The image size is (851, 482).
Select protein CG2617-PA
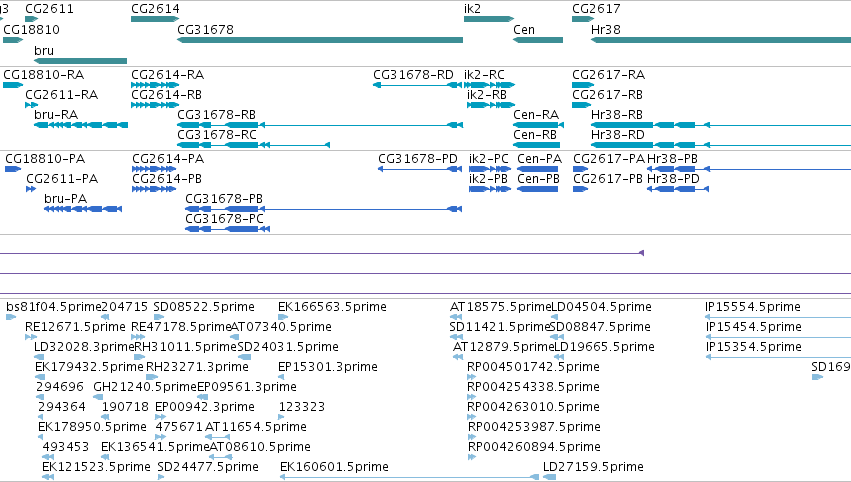coord(581,169)
